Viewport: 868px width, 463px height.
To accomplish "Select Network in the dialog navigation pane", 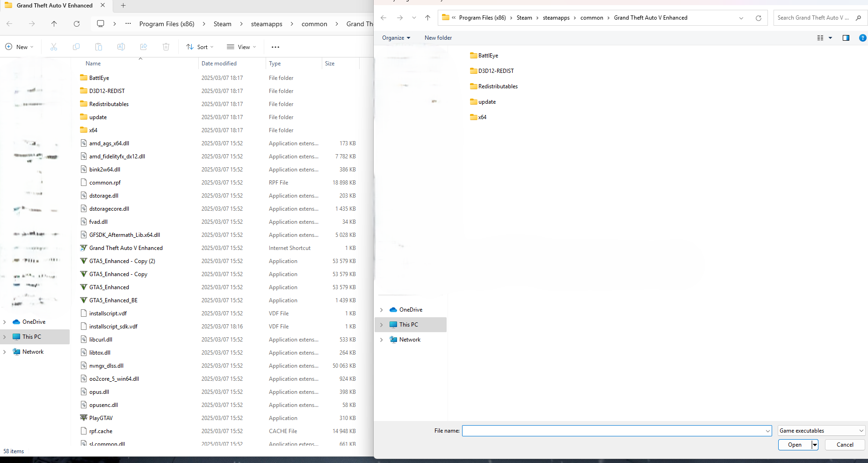I will point(410,340).
